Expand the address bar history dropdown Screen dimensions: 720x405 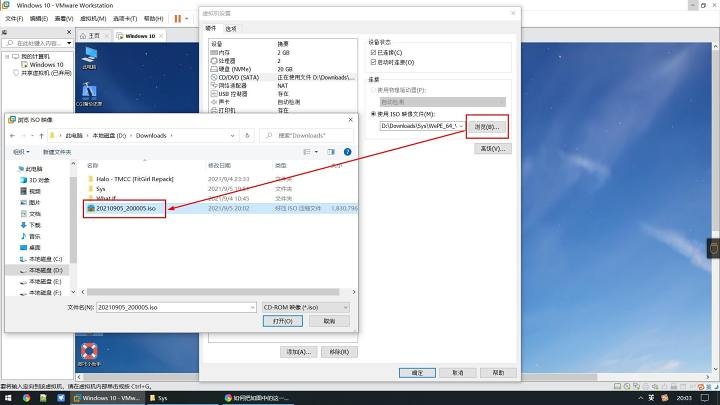[232, 135]
